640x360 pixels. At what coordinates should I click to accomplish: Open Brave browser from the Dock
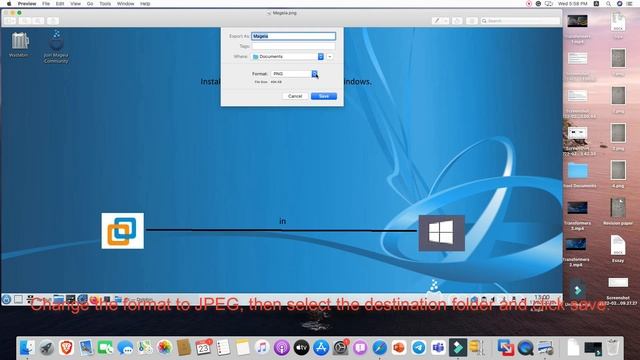click(x=66, y=348)
